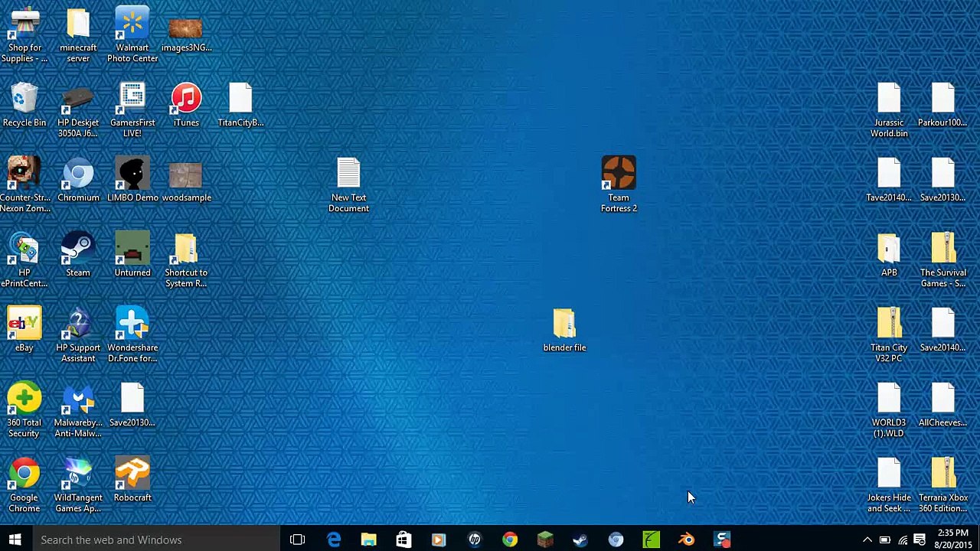Open Steam from the taskbar
The width and height of the screenshot is (980, 551).
(580, 540)
